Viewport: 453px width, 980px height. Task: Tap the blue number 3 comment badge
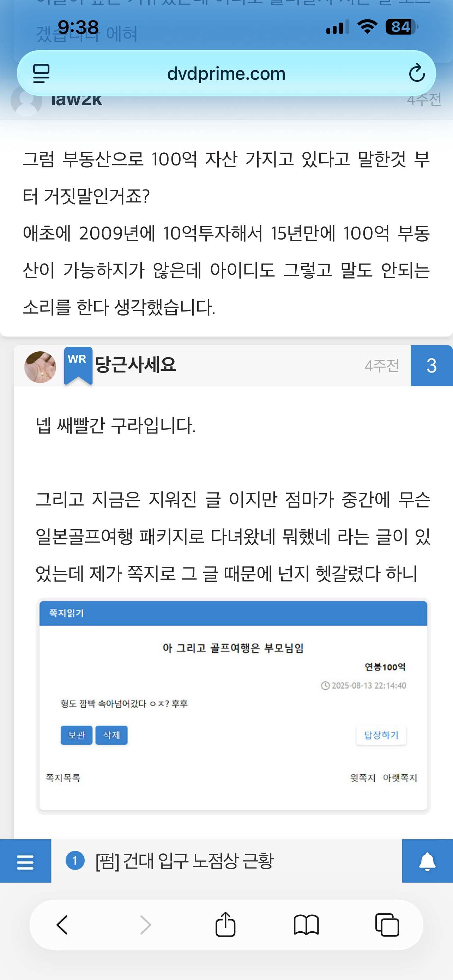pyautogui.click(x=432, y=365)
